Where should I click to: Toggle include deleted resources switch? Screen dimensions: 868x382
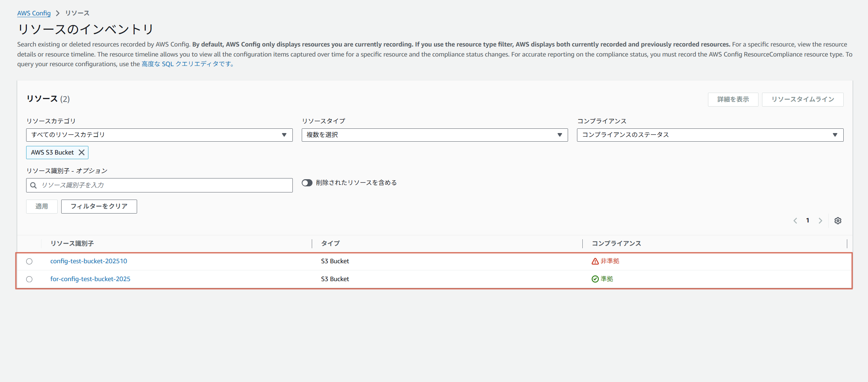pyautogui.click(x=307, y=183)
